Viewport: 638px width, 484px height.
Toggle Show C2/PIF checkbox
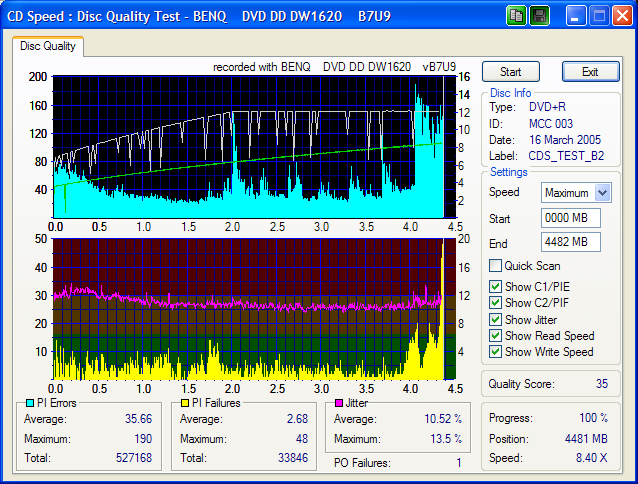[x=496, y=303]
